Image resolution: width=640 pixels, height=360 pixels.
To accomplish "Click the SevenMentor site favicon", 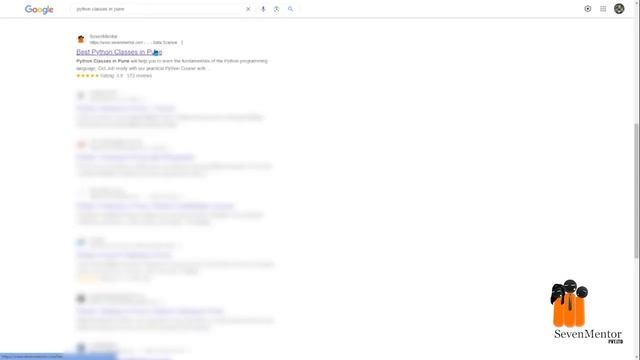I will click(81, 39).
